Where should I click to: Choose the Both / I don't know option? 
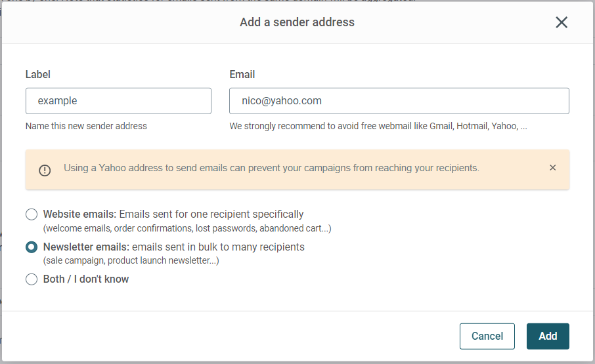point(32,279)
